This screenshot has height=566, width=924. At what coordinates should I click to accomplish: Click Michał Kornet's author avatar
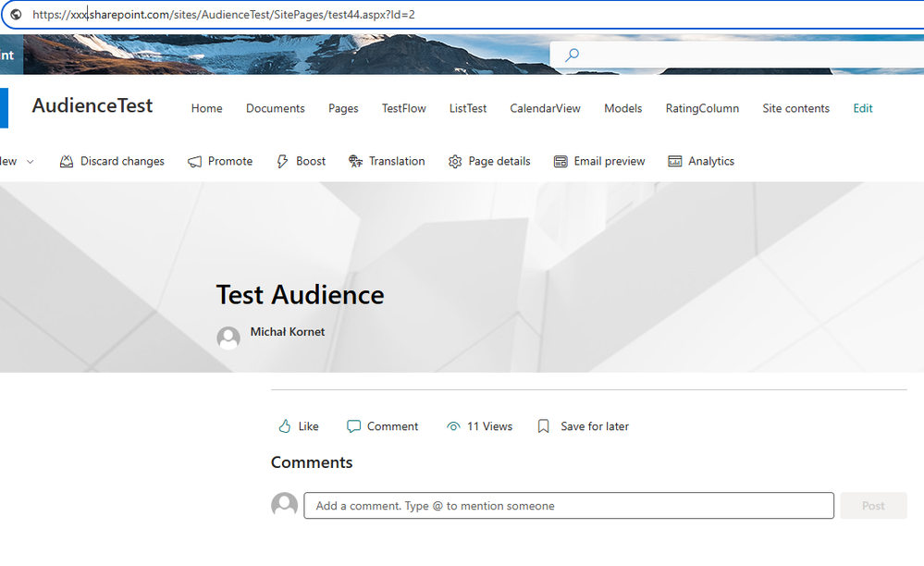[228, 338]
